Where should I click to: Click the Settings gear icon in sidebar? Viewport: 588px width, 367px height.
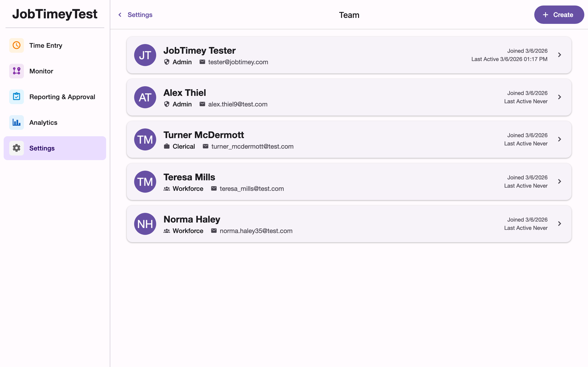point(16,148)
